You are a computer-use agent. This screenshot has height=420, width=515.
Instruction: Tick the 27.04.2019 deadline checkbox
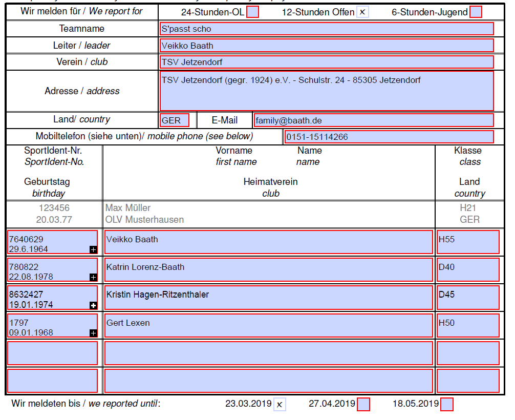(x=363, y=404)
